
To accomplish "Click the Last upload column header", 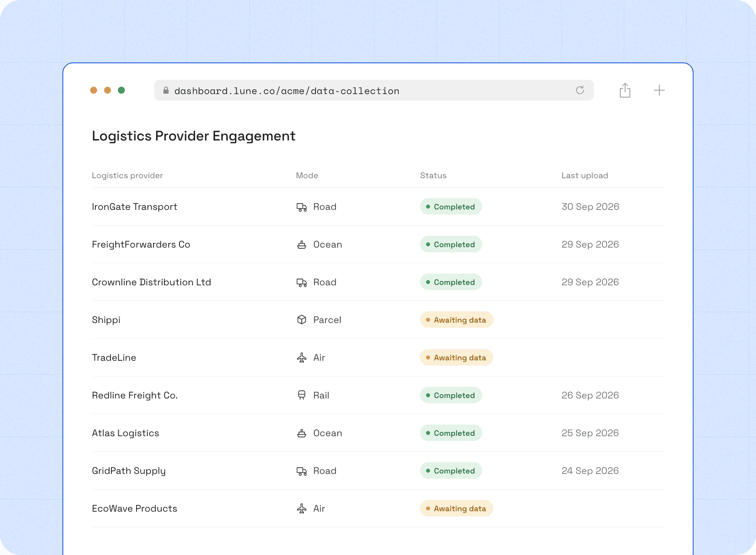I will click(585, 176).
